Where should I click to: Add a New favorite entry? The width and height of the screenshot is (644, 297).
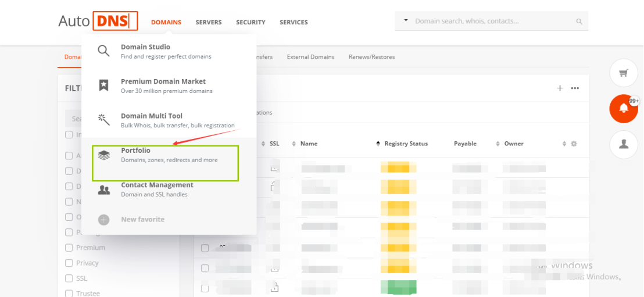[x=142, y=220]
